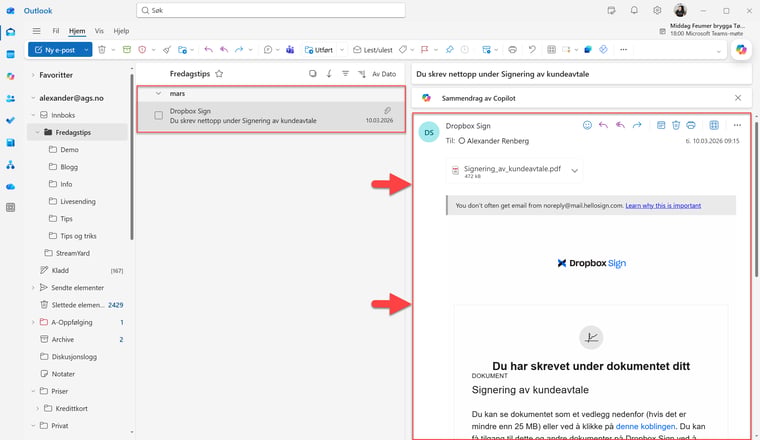Open the Middag Feumer brygga meeting reminder
760x440 pixels.
point(702,29)
